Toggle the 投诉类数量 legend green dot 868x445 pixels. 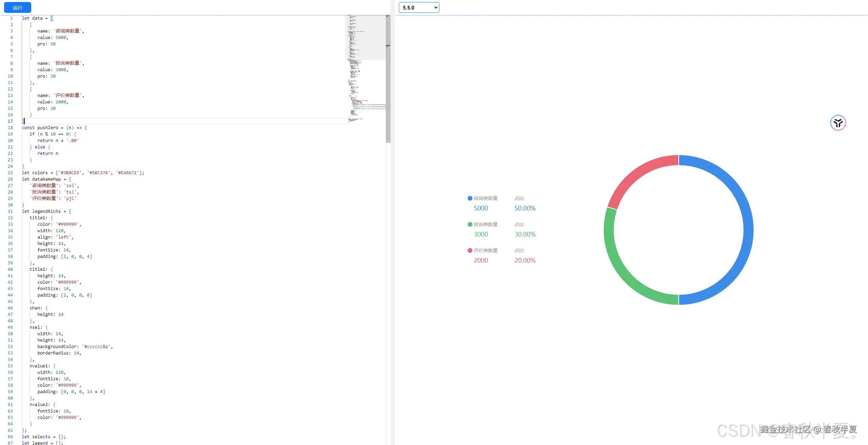coord(470,224)
